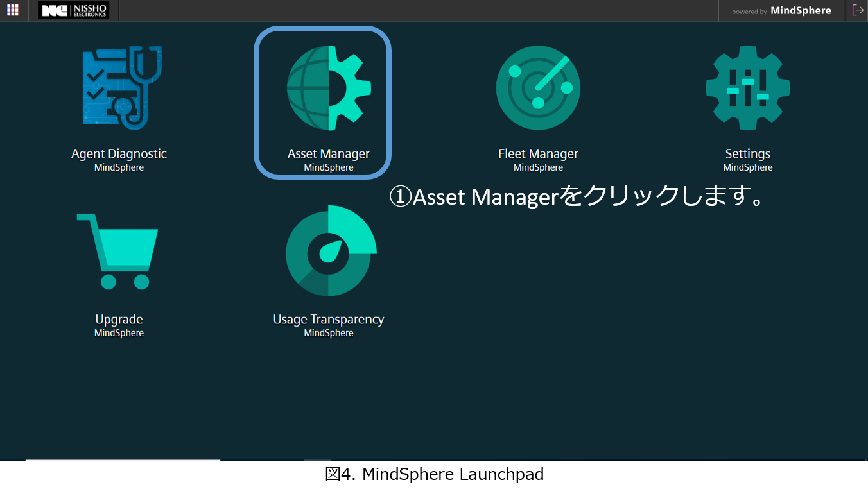Screen dimensions: 868x496
Task: Click the powered by MindSphere label
Action: (781, 11)
